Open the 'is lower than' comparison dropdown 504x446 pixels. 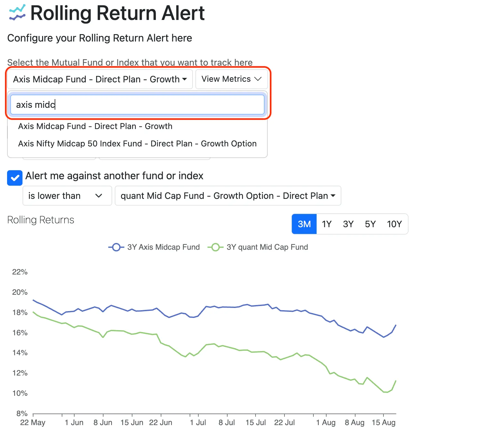tap(67, 196)
